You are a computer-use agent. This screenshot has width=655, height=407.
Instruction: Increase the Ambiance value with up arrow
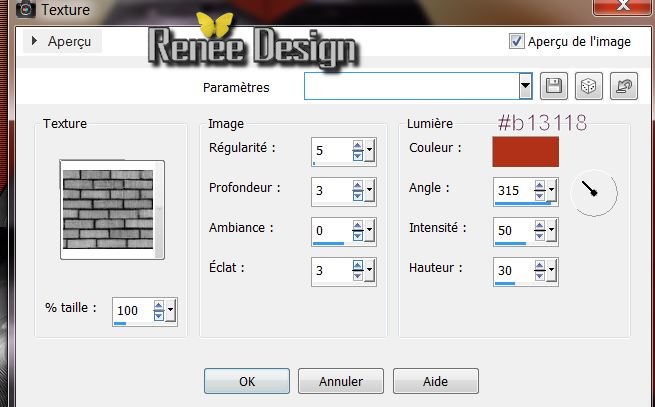[x=358, y=226]
